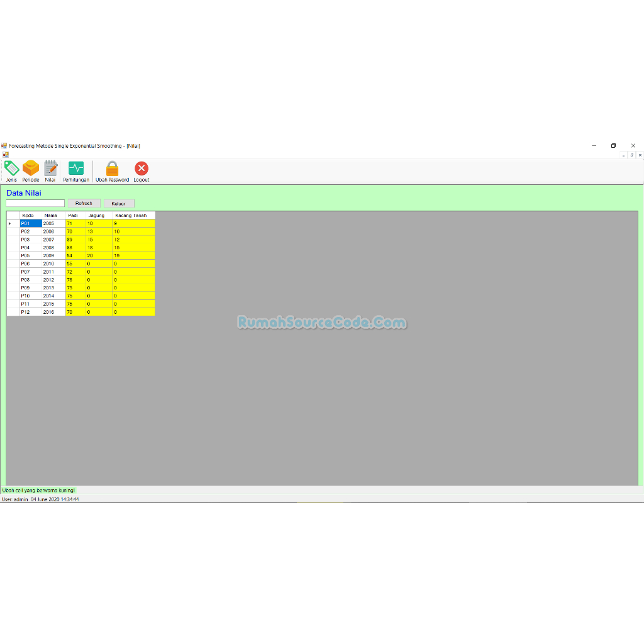Select the 2005 name cell
Viewport: 644px width, 644px height.
54,223
